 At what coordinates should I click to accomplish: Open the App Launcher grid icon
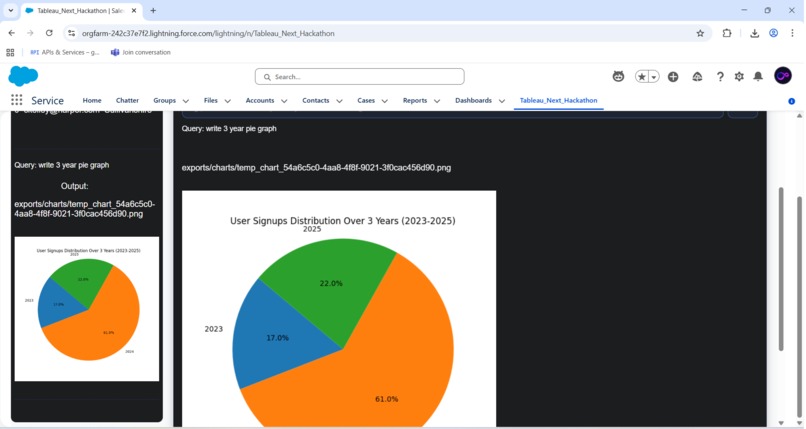point(16,100)
